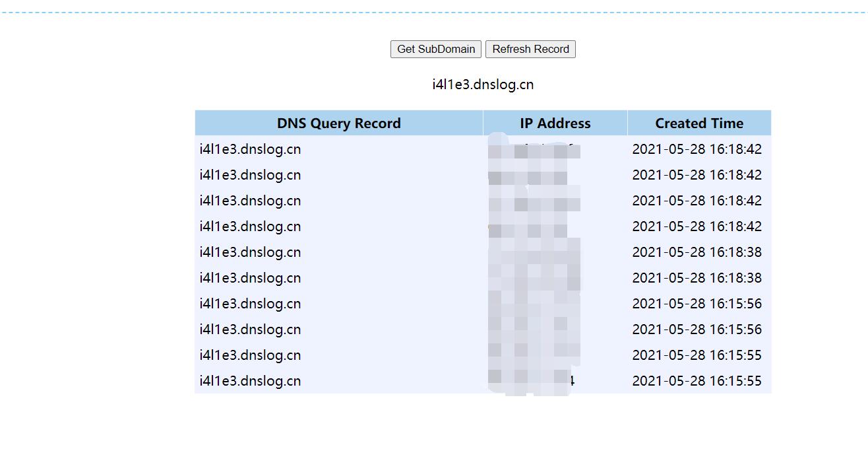
Task: Click the second 16:18:38 created time entry
Action: [697, 278]
